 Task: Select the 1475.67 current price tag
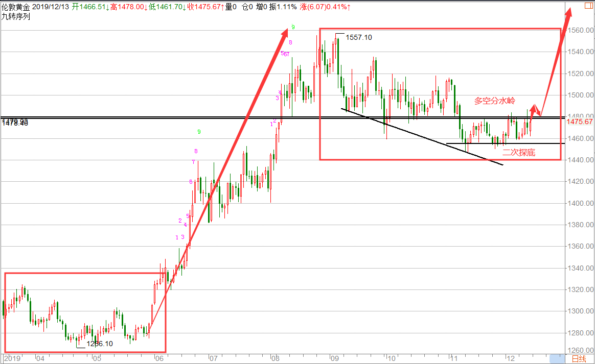pos(580,122)
